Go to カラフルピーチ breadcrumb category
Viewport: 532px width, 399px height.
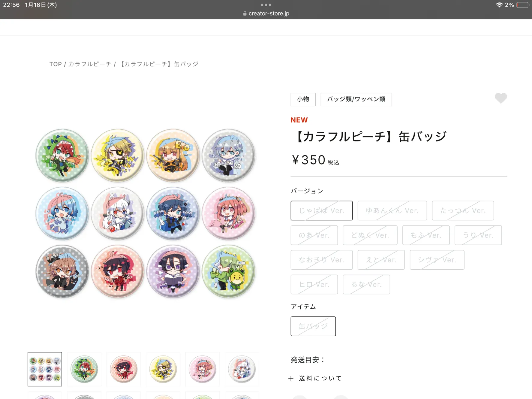90,64
